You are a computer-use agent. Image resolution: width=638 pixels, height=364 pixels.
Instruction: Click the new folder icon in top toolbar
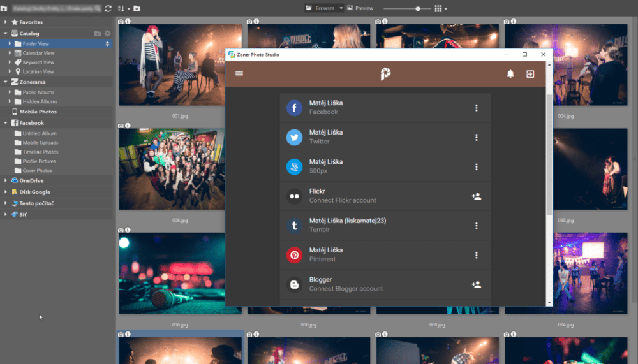tap(137, 8)
